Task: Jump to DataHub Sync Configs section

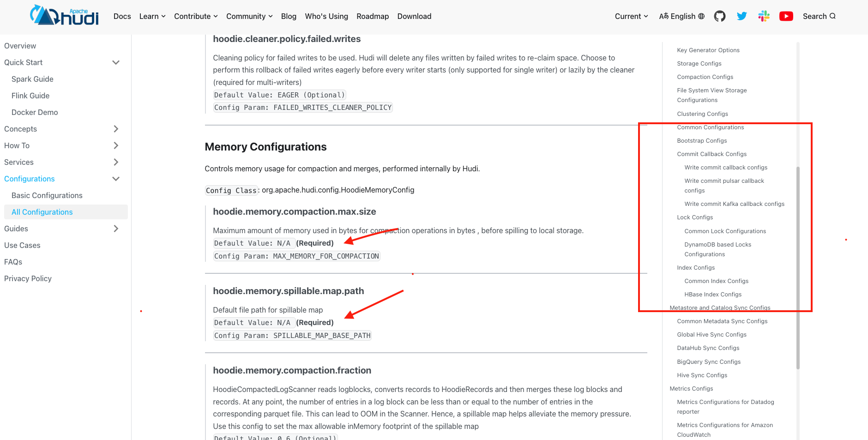Action: 708,348
